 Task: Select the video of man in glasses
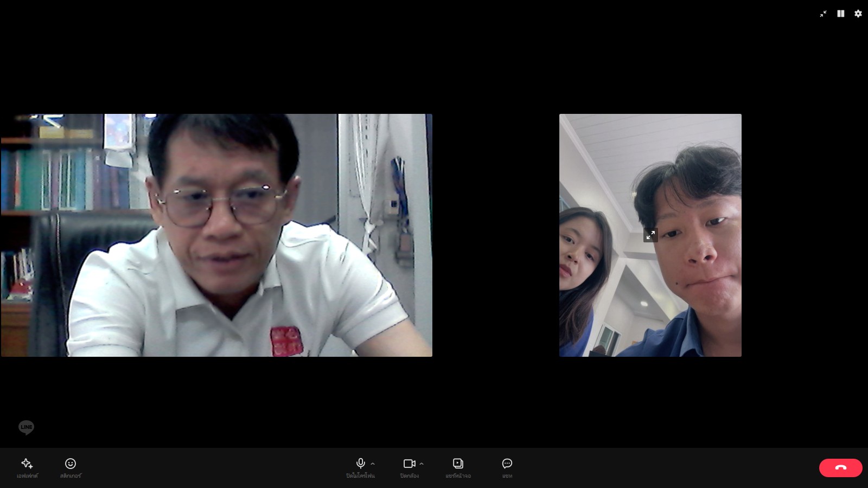point(216,235)
